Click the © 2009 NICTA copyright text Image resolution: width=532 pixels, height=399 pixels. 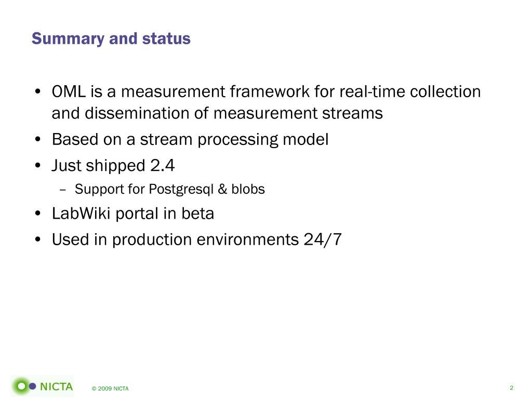(110, 389)
